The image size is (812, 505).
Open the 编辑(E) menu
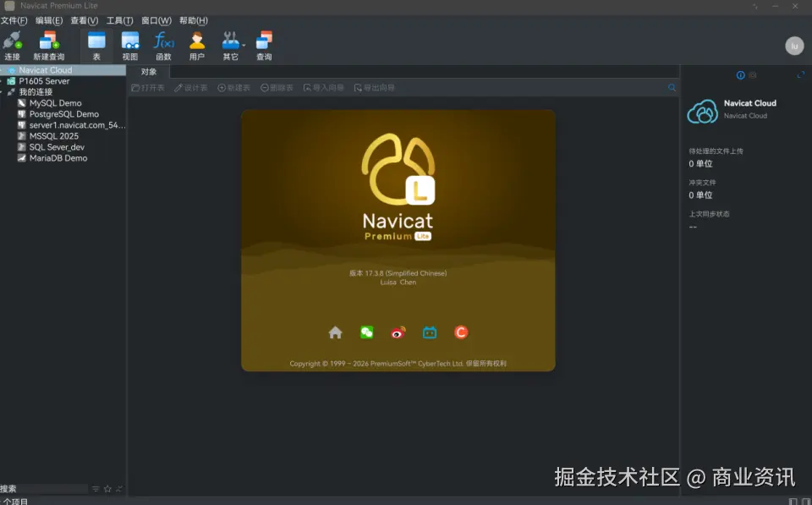(x=49, y=20)
